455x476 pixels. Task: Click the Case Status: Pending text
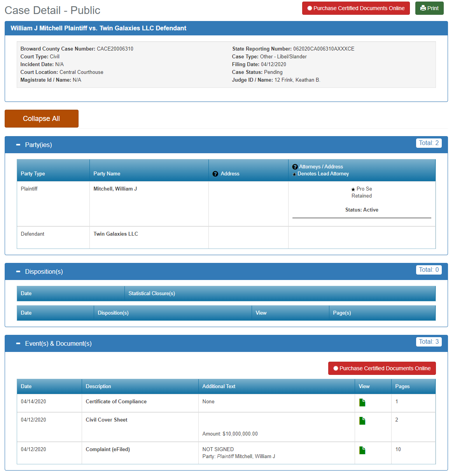[257, 72]
